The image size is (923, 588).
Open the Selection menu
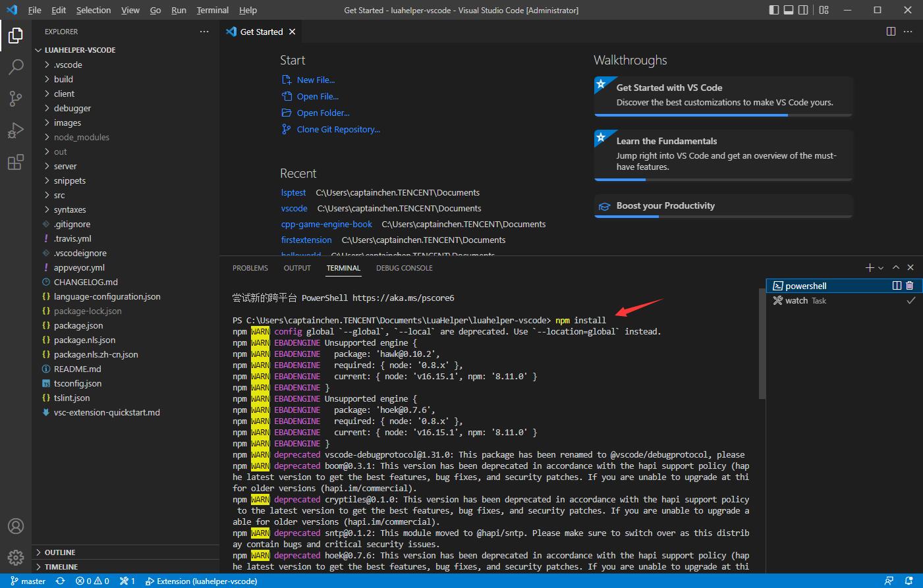point(94,10)
